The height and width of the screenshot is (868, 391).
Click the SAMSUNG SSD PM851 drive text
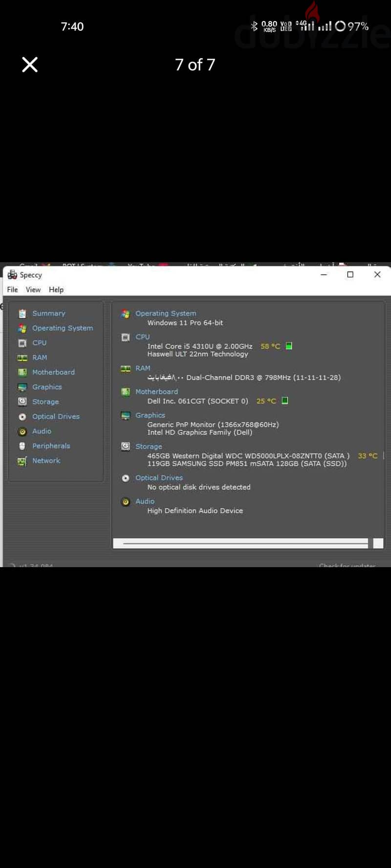247,464
